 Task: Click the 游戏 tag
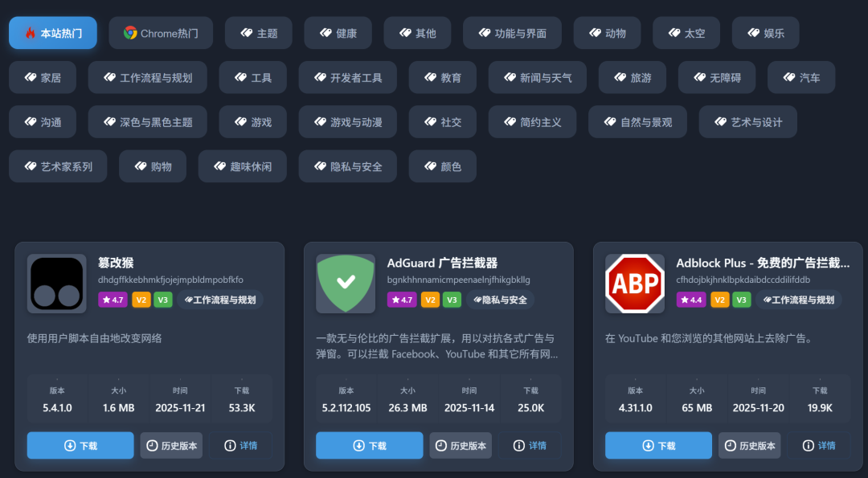tap(253, 122)
